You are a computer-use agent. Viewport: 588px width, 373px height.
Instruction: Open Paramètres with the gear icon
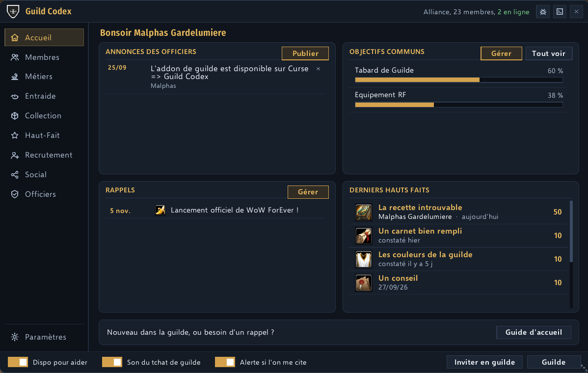point(15,337)
